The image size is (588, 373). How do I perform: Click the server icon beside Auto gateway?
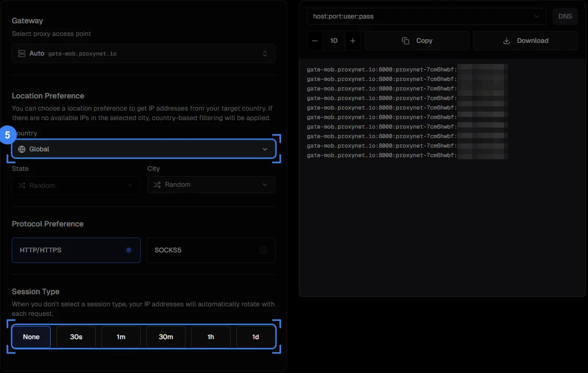[x=22, y=53]
